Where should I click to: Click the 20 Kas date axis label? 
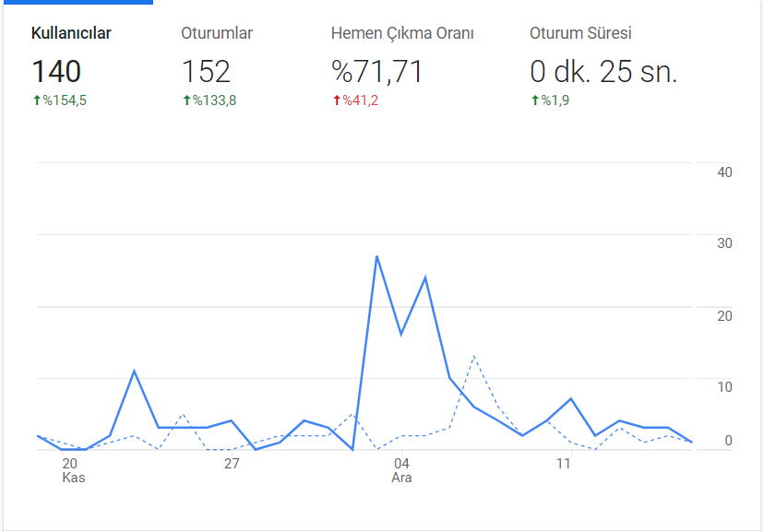pyautogui.click(x=73, y=470)
